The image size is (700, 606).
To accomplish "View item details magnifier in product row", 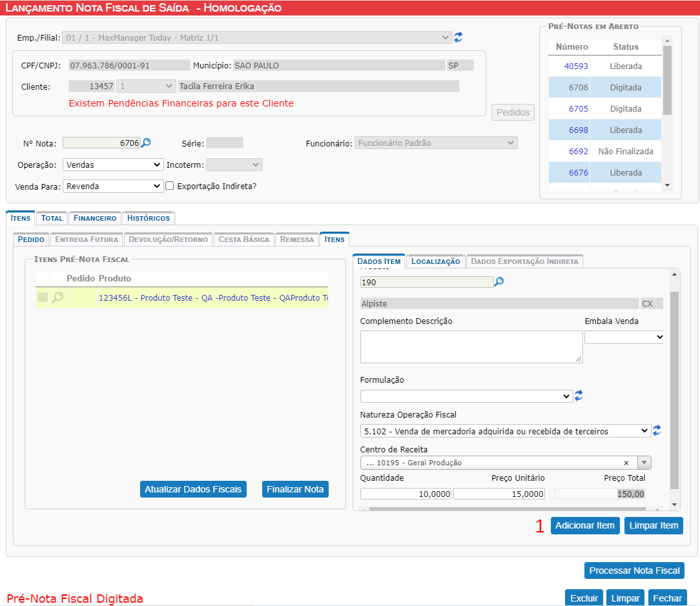I will 57,298.
